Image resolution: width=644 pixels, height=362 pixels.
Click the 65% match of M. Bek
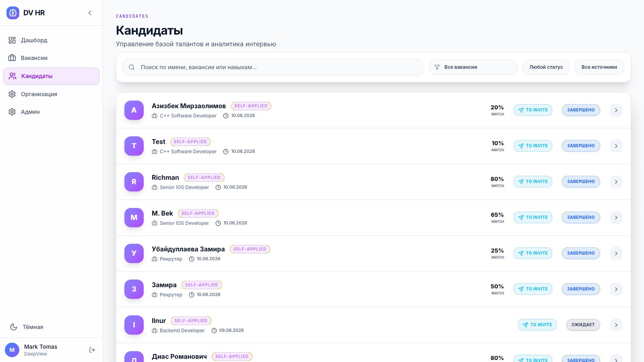497,215
